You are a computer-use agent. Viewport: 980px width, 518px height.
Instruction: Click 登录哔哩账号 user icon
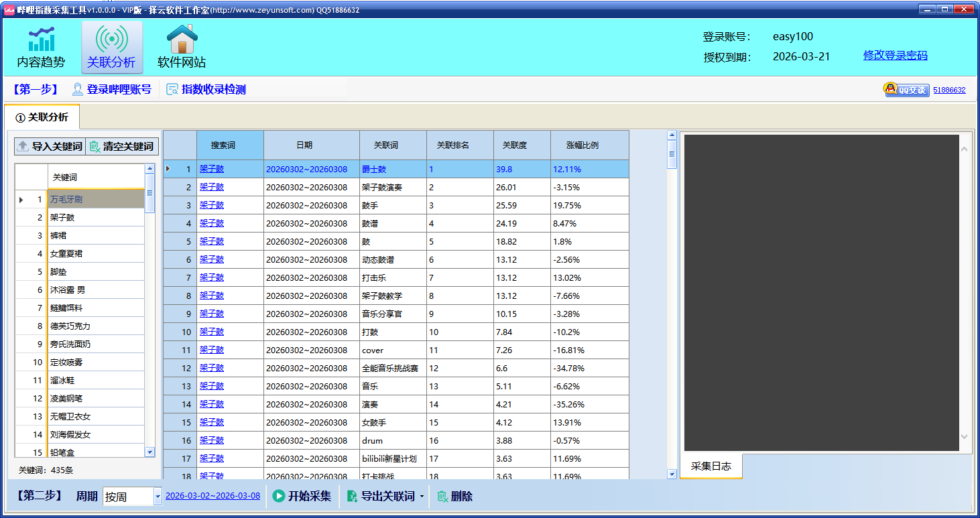point(78,89)
